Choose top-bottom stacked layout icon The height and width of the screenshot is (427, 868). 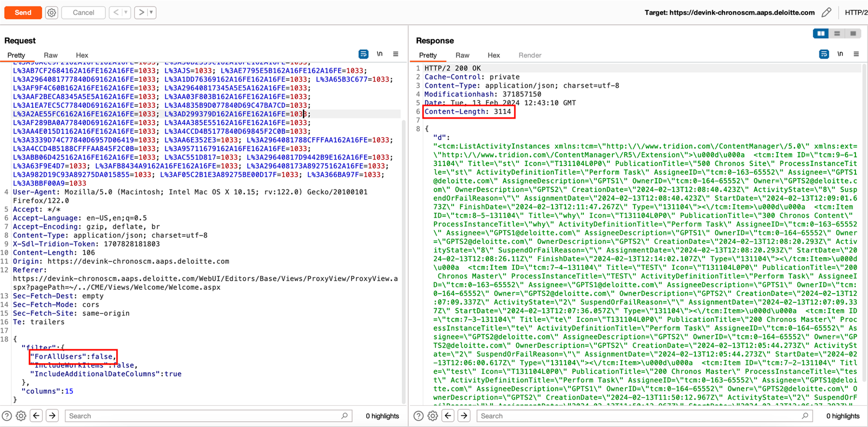click(837, 33)
